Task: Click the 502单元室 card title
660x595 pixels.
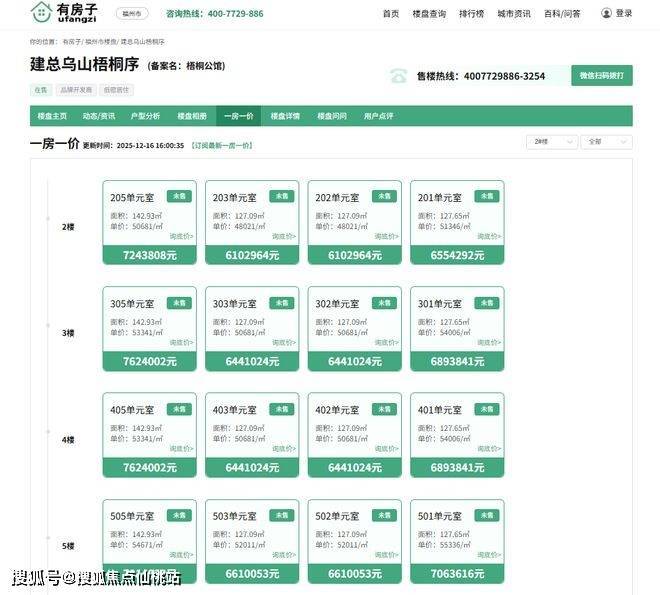Action: pyautogui.click(x=337, y=516)
